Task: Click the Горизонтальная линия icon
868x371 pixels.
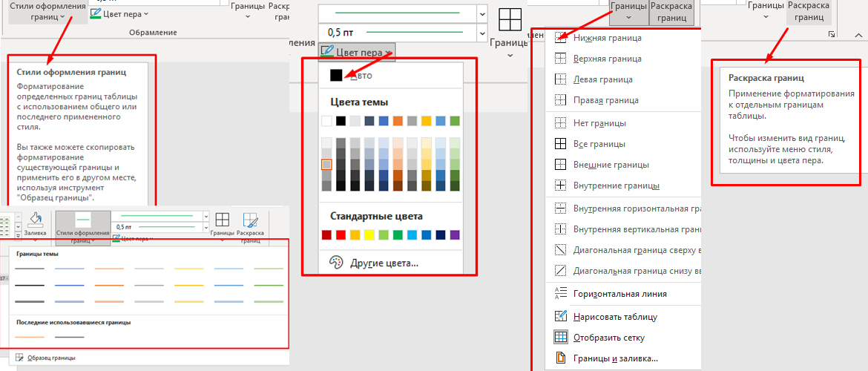Action: point(561,294)
